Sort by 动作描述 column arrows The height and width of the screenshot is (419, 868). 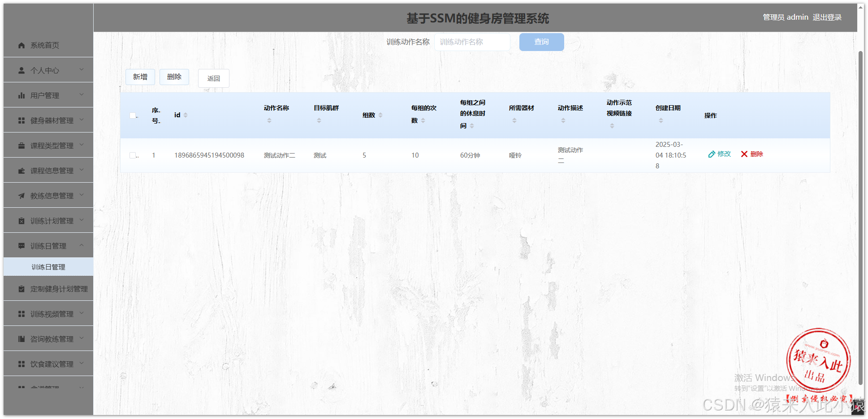click(563, 120)
